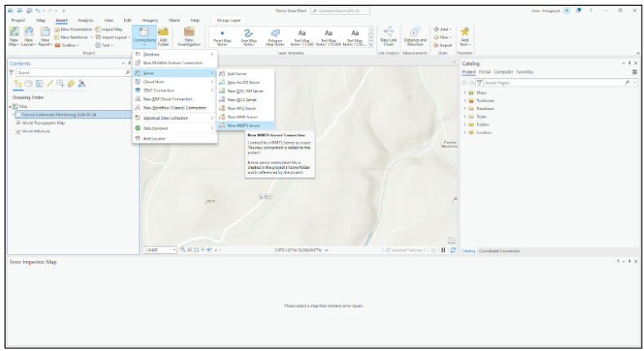Switch to Portal tab in Catalog
The width and height of the screenshot is (644, 351).
485,72
